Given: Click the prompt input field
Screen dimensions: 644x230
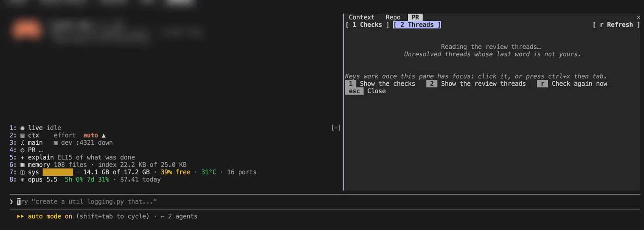Looking at the screenshot, I should pyautogui.click(x=324, y=201).
